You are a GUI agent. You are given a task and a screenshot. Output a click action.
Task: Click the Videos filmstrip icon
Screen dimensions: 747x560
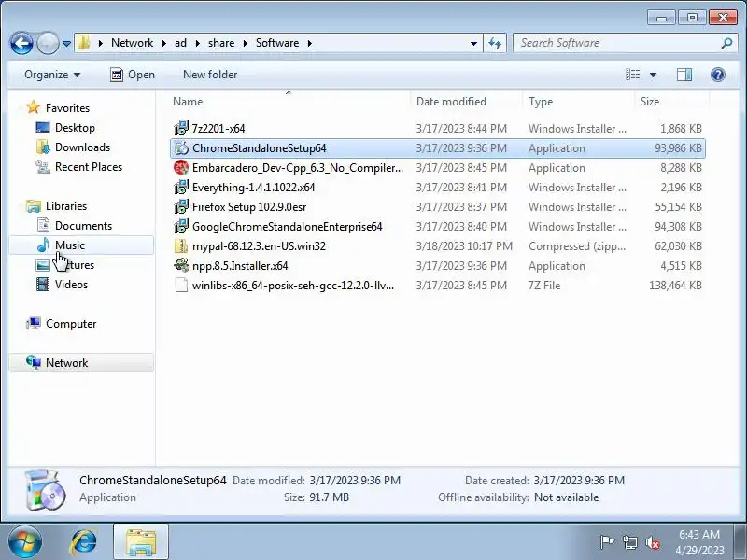pos(43,285)
